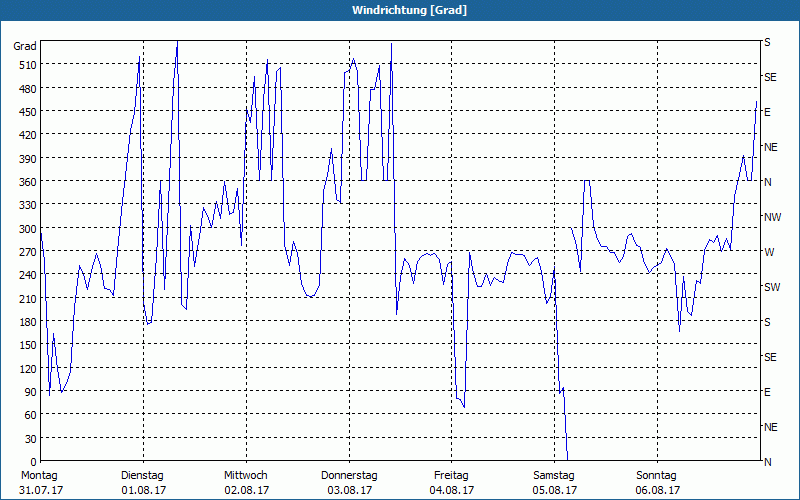Viewport: 800px width, 500px height.
Task: Click the 'E' compass label level with 90
Action: (x=767, y=392)
